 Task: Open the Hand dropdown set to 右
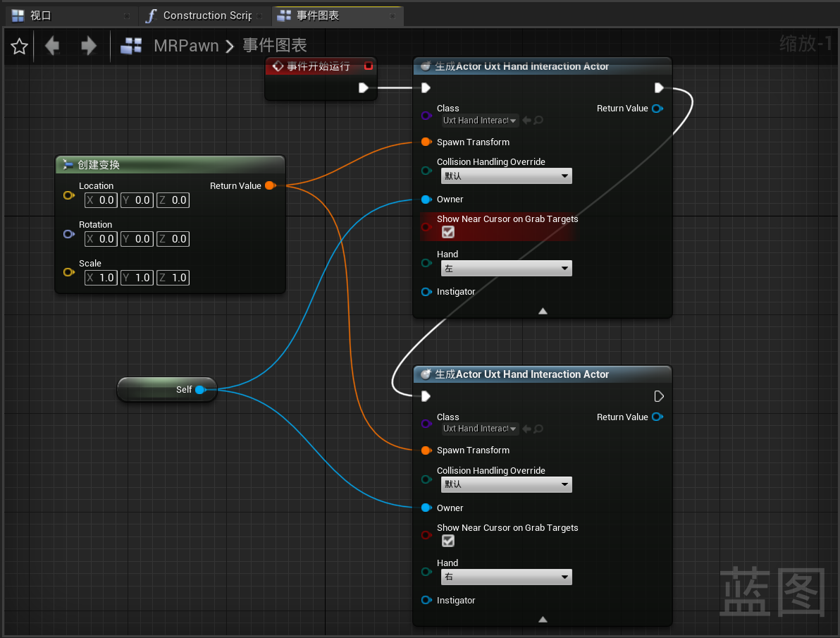click(506, 577)
